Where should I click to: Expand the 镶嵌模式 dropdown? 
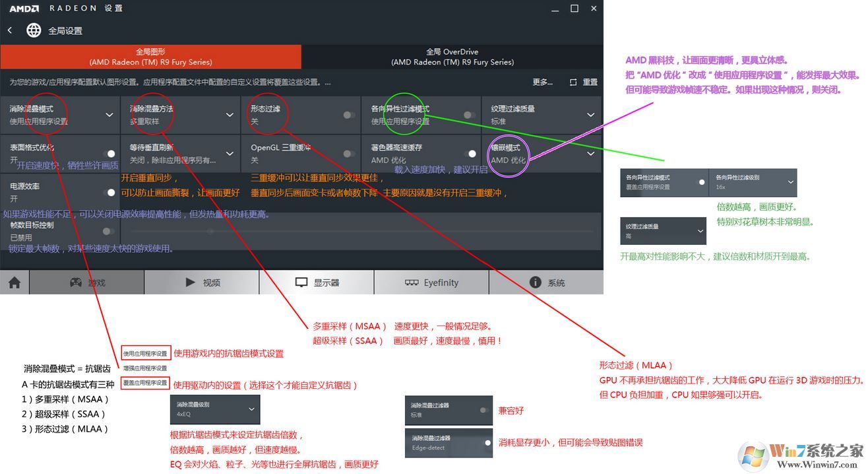[x=592, y=153]
